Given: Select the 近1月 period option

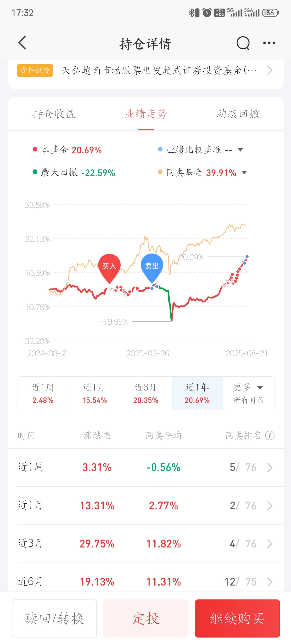Looking at the screenshot, I should click(95, 393).
